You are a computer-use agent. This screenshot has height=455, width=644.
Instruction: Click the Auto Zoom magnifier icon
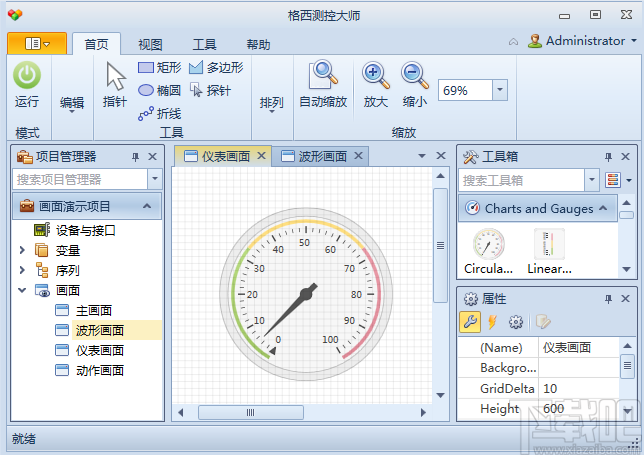tap(324, 75)
